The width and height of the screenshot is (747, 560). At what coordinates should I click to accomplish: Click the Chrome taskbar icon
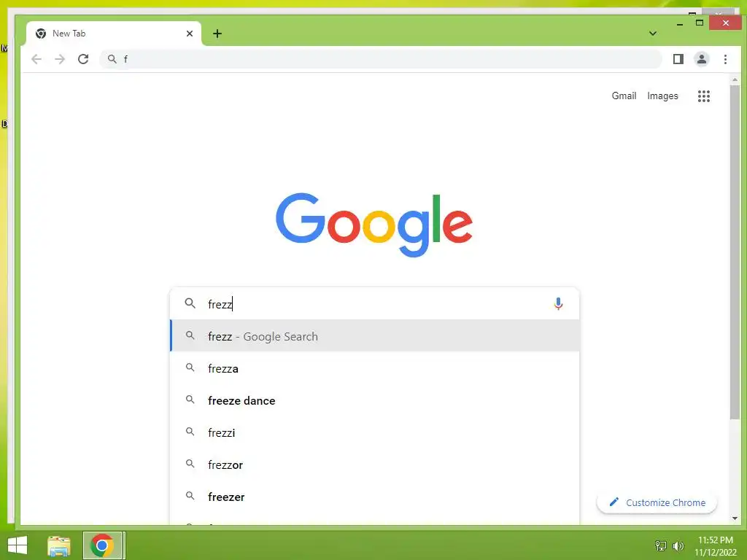tap(102, 545)
